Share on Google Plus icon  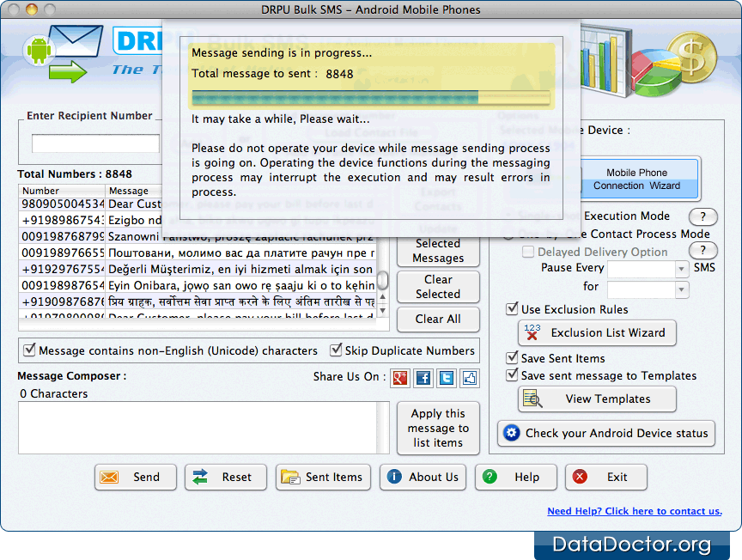click(x=400, y=378)
